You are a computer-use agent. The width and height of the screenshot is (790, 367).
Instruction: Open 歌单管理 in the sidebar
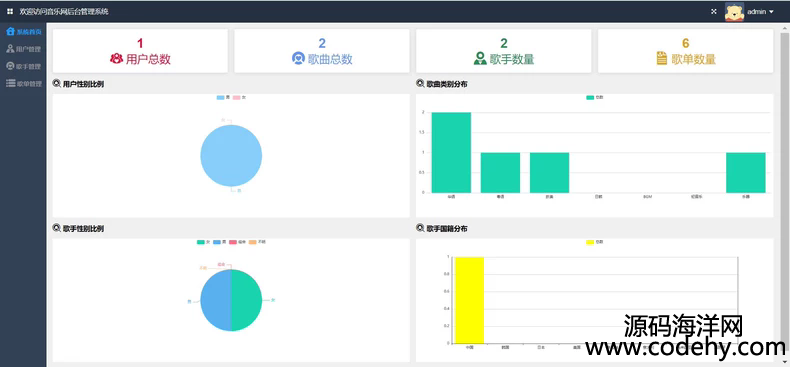(23, 83)
